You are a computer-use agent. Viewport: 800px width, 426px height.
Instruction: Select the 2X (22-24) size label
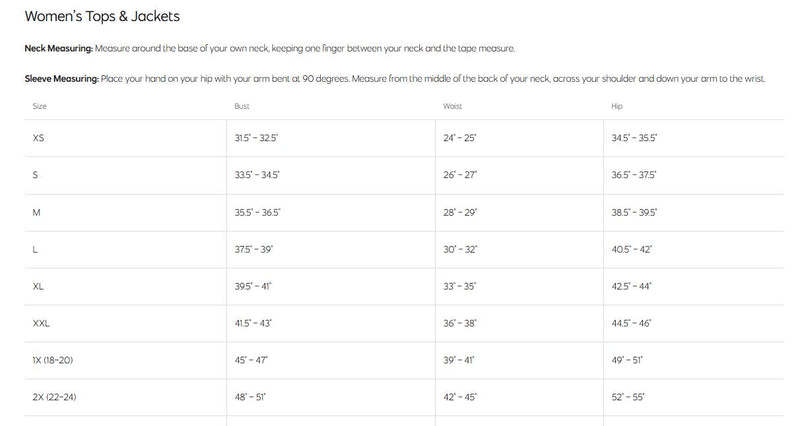(x=54, y=397)
